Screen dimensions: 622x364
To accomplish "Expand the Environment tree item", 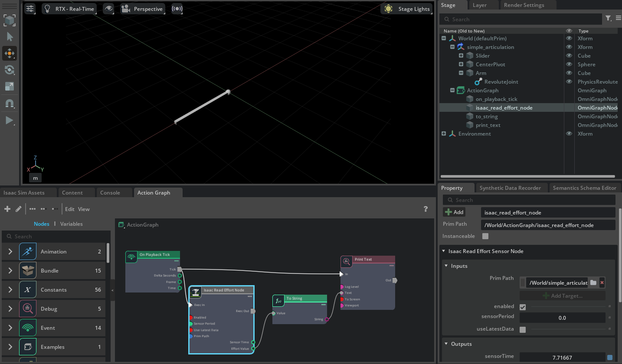I will pos(444,134).
